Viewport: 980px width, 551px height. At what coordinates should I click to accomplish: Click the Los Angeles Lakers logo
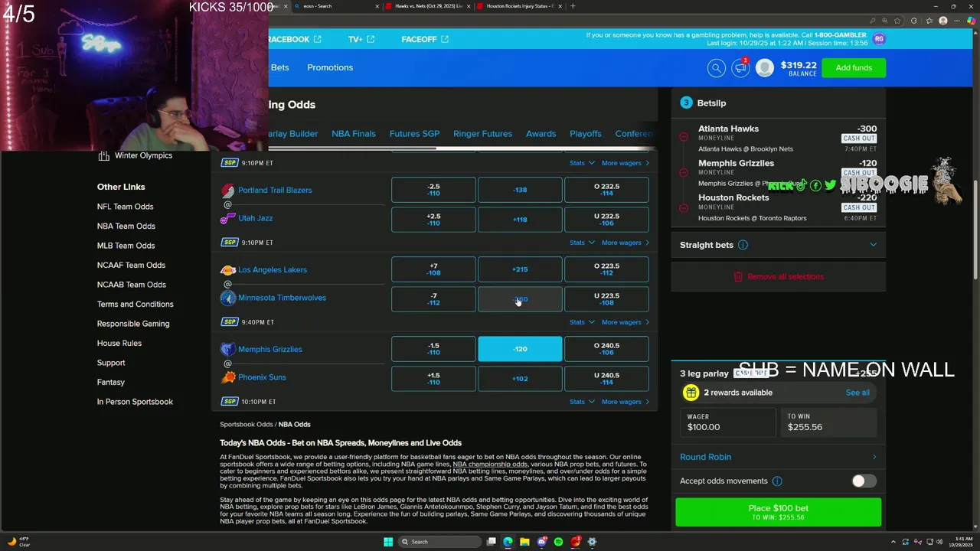click(228, 270)
